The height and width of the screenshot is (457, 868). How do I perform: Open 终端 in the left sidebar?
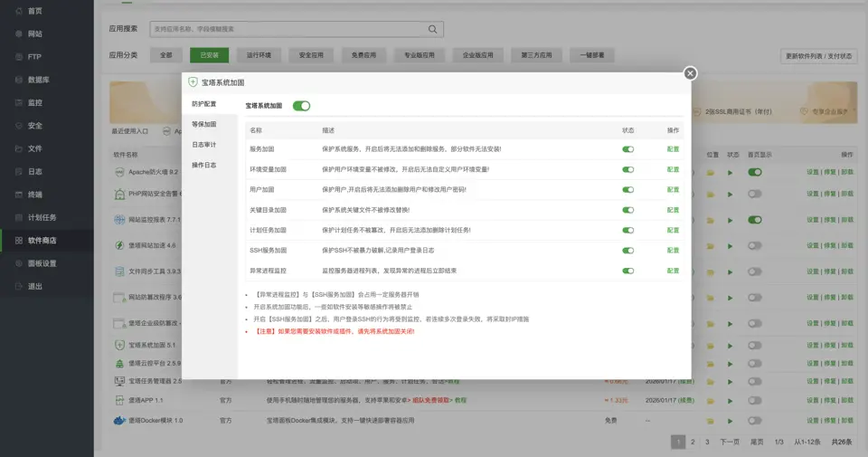coord(47,195)
